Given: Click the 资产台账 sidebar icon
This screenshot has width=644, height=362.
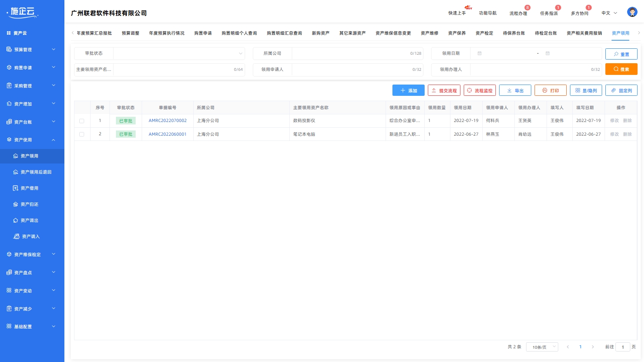Looking at the screenshot, I should click(9, 122).
